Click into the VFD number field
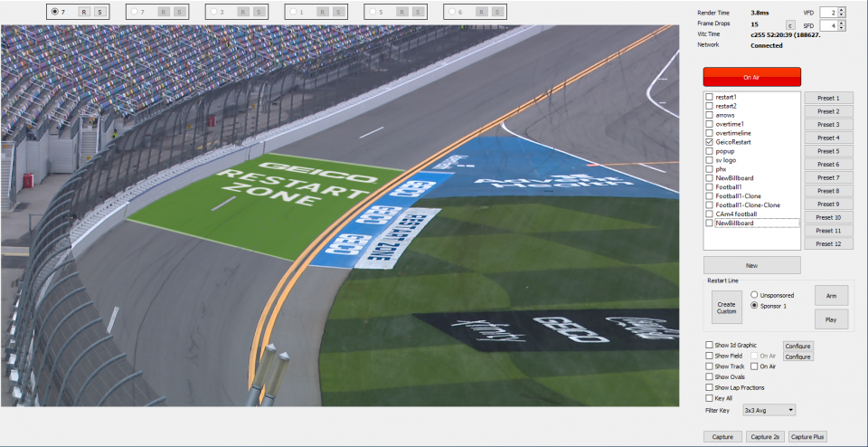This screenshot has width=868, height=447. tap(829, 12)
